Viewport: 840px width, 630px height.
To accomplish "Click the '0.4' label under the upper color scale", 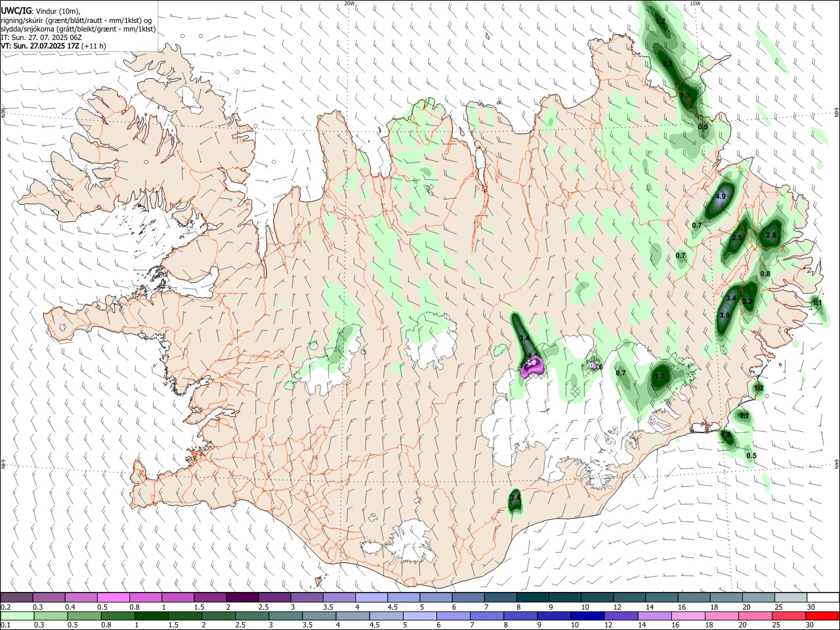I will click(x=70, y=607).
